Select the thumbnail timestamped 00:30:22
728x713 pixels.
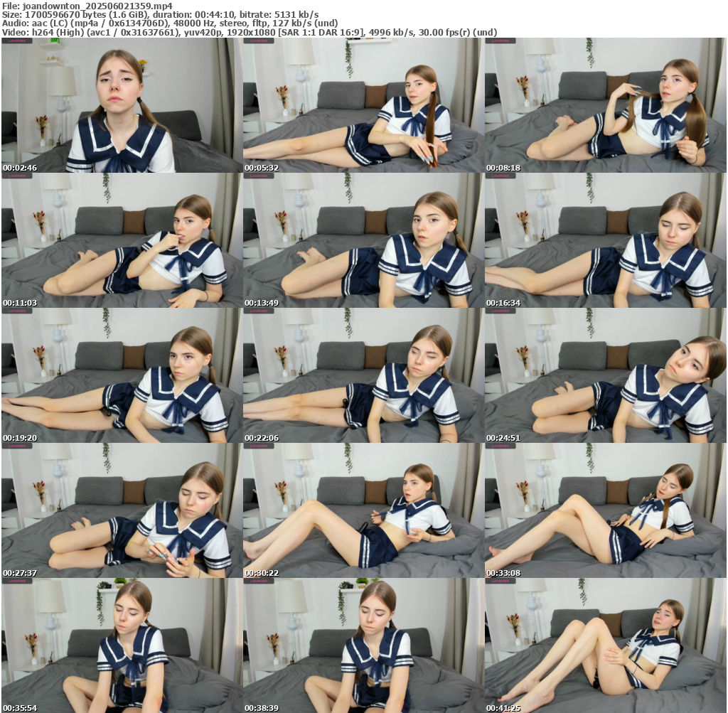(363, 510)
